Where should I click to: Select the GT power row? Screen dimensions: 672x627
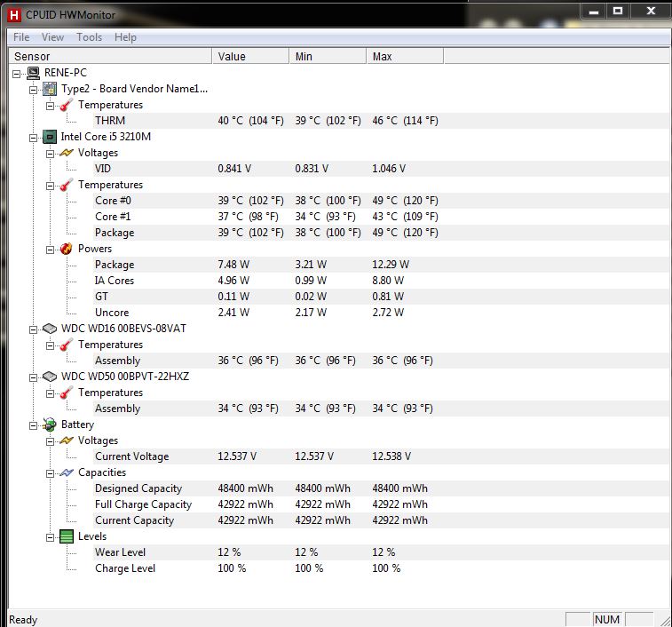point(382,297)
